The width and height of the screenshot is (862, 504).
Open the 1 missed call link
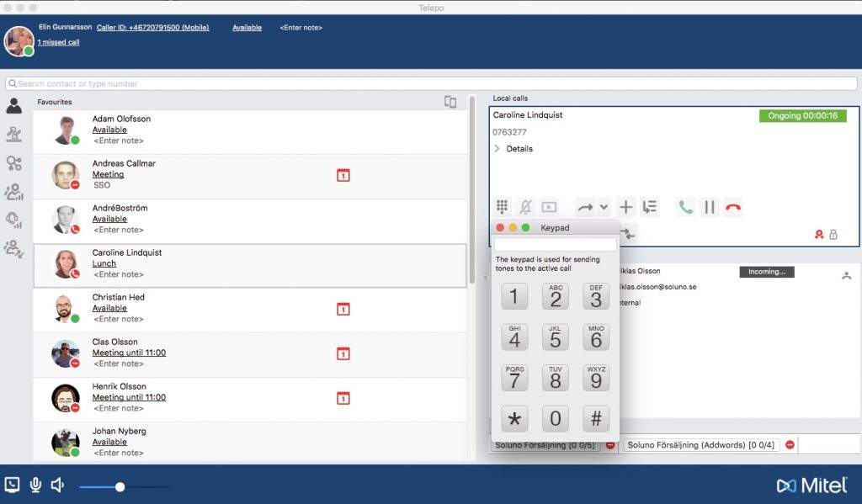point(58,42)
